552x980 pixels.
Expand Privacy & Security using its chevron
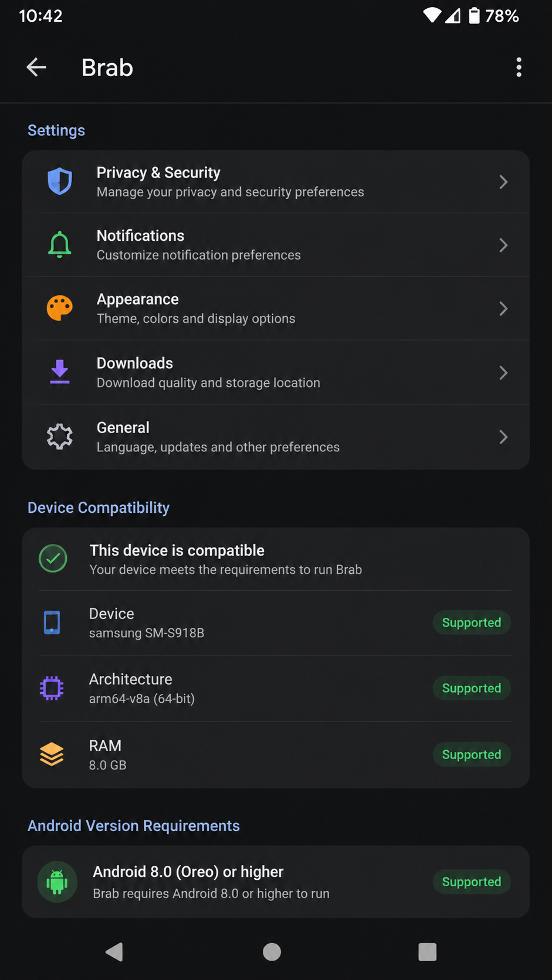click(x=503, y=182)
